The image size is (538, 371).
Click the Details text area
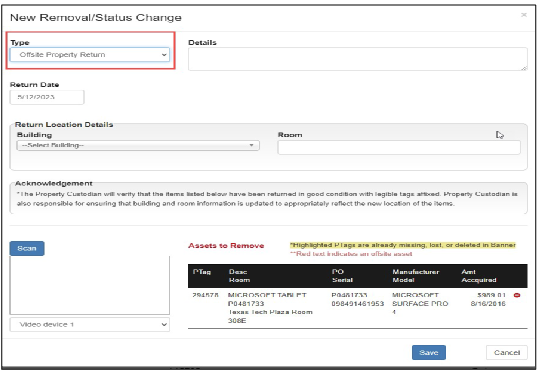pyautogui.click(x=358, y=59)
